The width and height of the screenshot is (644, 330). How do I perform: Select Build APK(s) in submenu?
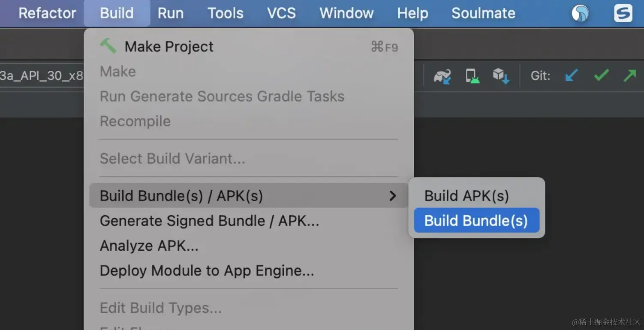coord(476,195)
